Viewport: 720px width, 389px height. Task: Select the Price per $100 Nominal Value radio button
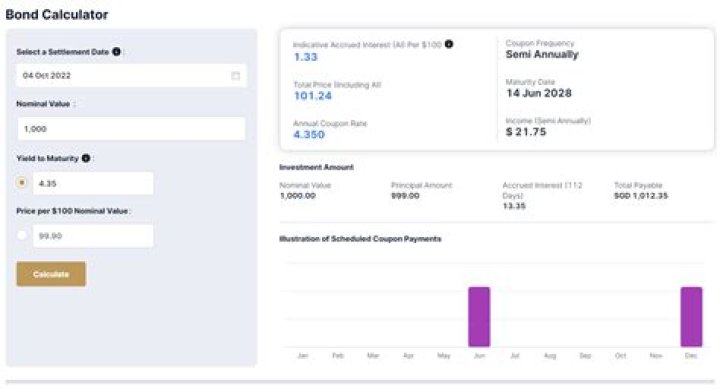click(x=22, y=235)
